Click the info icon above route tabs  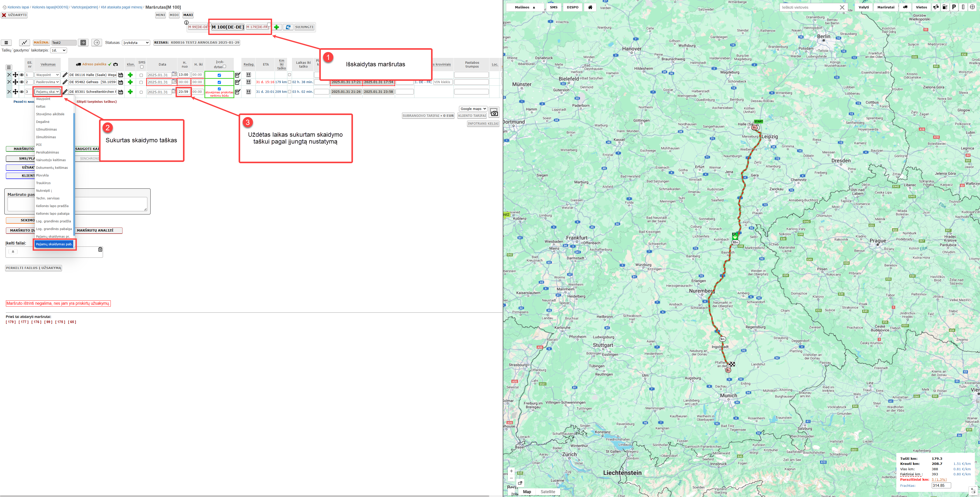click(x=186, y=22)
